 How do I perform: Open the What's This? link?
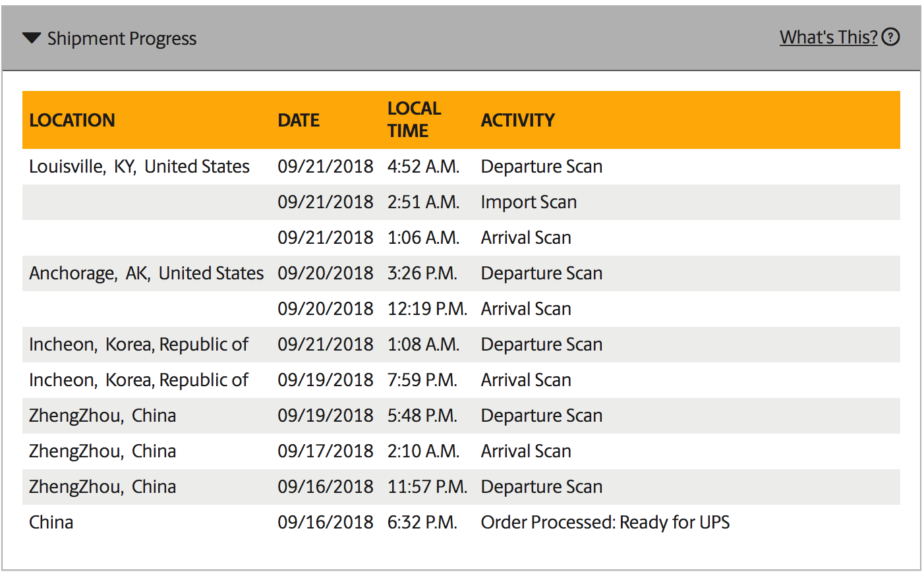pyautogui.click(x=828, y=37)
